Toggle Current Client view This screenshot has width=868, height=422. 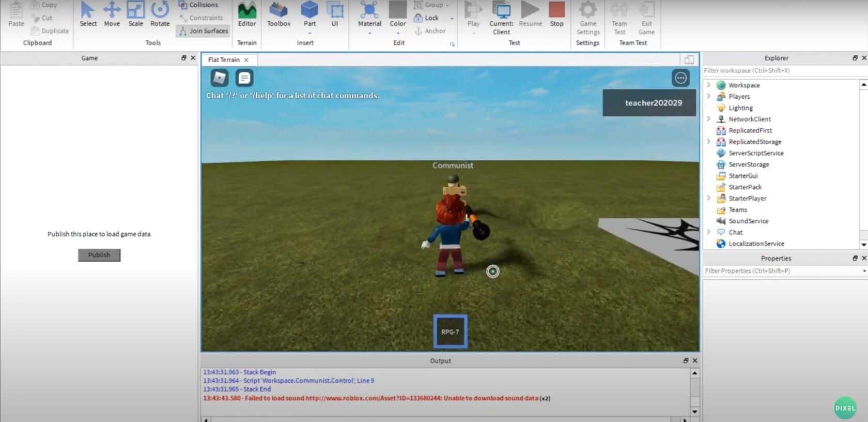[501, 18]
